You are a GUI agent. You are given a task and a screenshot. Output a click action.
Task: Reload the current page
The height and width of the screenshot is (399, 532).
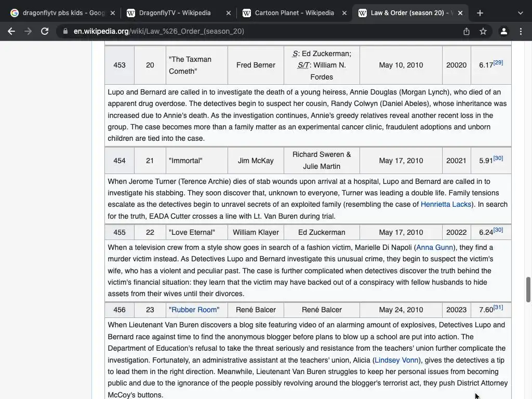pyautogui.click(x=45, y=31)
